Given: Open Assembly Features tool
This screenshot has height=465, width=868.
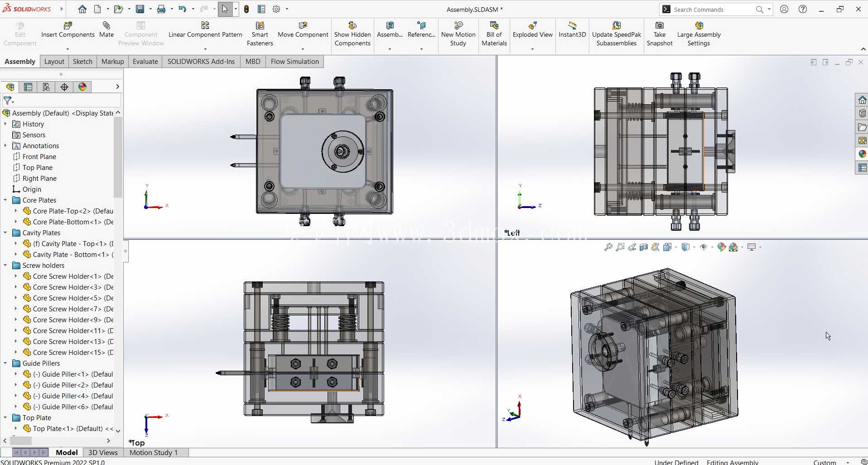Looking at the screenshot, I should click(x=390, y=29).
